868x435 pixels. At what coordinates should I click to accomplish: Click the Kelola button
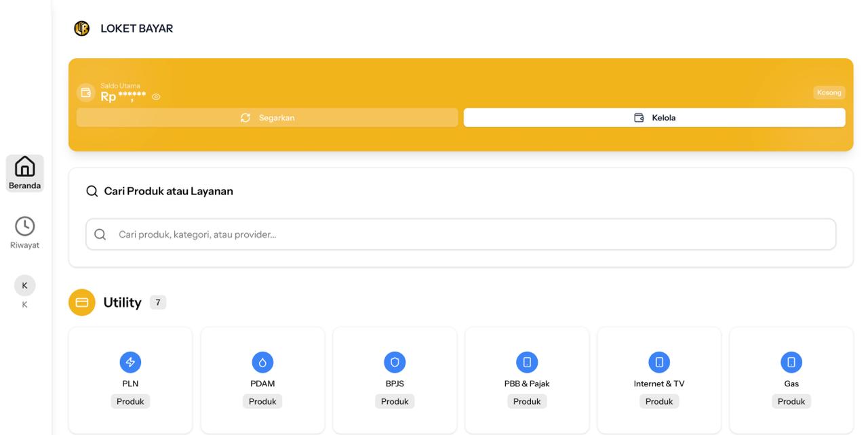[654, 118]
